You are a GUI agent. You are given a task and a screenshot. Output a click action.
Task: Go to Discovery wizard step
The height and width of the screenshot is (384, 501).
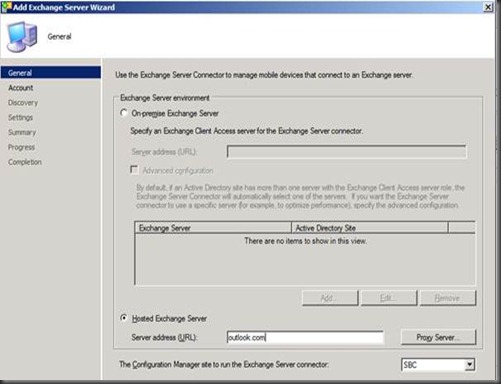pyautogui.click(x=23, y=103)
